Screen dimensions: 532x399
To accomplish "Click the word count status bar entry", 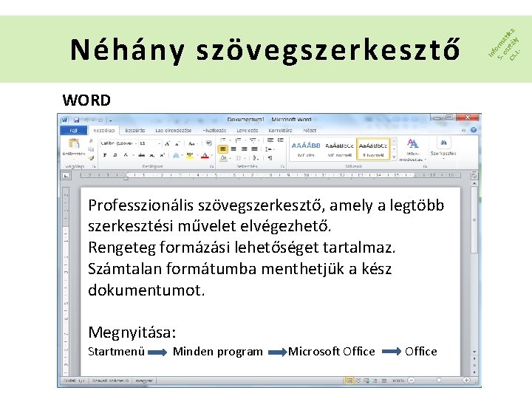I will (x=110, y=381).
